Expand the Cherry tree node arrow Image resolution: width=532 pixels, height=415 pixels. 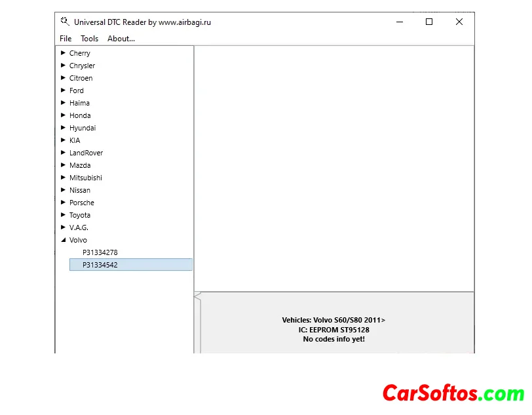pyautogui.click(x=63, y=53)
